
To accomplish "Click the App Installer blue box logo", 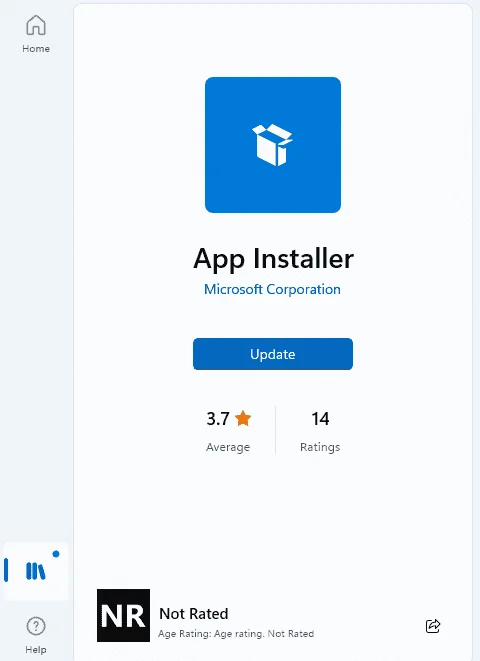I will pos(273,145).
